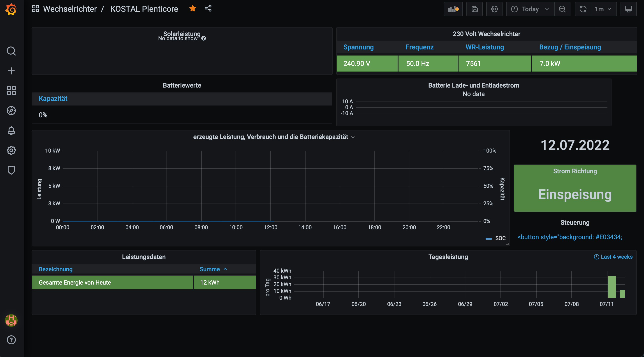Image resolution: width=644 pixels, height=357 pixels.
Task: Open the Explore compass icon
Action: (11, 111)
